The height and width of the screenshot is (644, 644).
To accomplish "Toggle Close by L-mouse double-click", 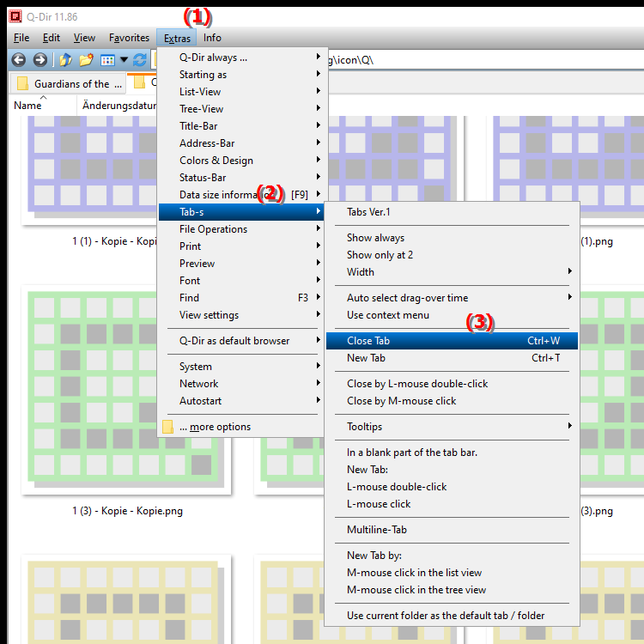I will (452, 384).
